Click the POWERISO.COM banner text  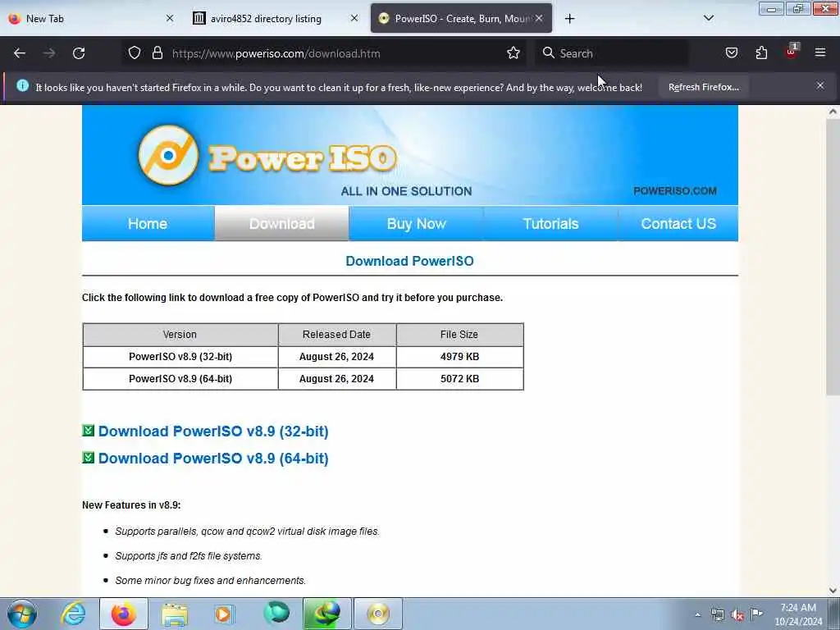(675, 190)
